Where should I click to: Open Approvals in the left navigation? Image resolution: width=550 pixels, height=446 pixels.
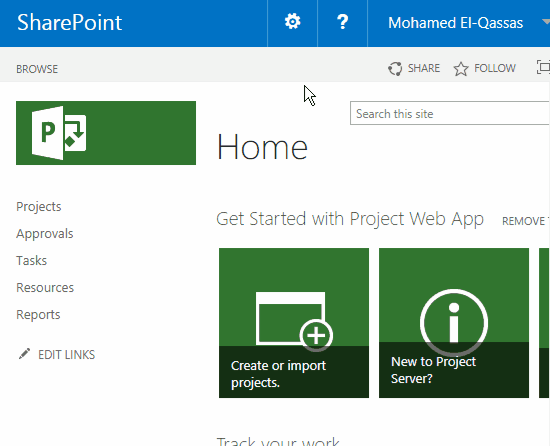pos(45,234)
